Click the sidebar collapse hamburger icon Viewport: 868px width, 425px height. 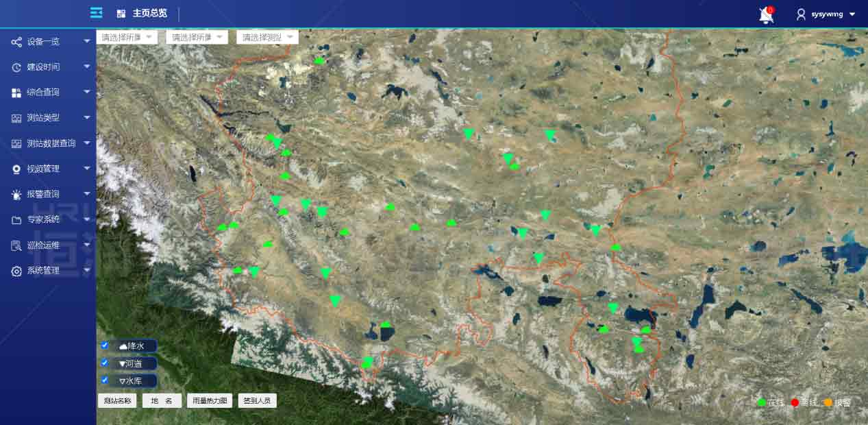(x=97, y=13)
